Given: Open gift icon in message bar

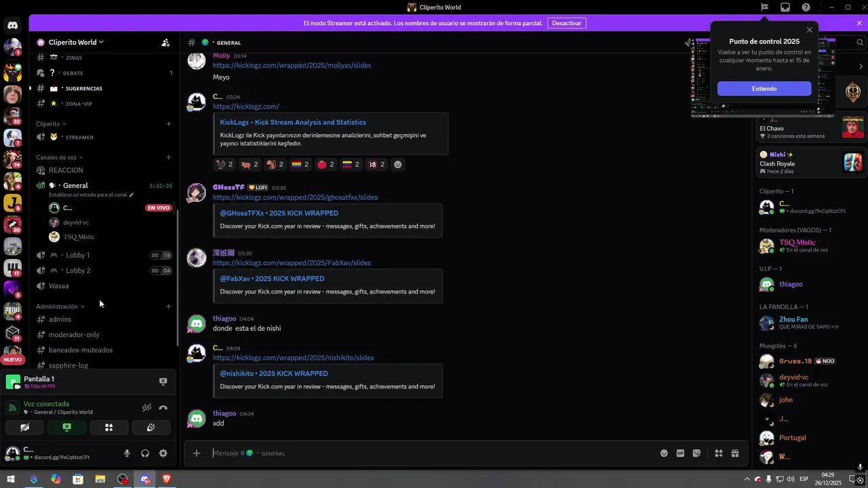Looking at the screenshot, I should (x=734, y=453).
